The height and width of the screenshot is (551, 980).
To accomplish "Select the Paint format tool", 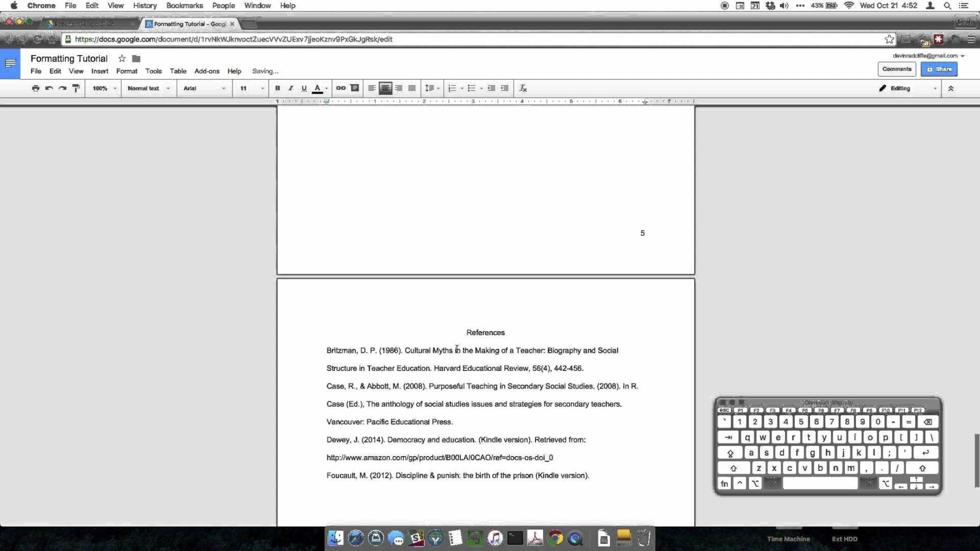I will click(x=76, y=88).
